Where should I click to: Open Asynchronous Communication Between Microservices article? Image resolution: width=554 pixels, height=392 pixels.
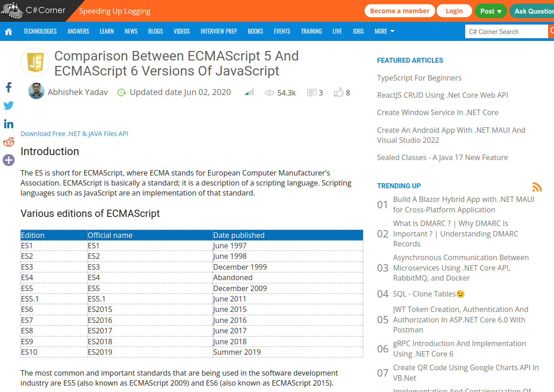tap(461, 268)
